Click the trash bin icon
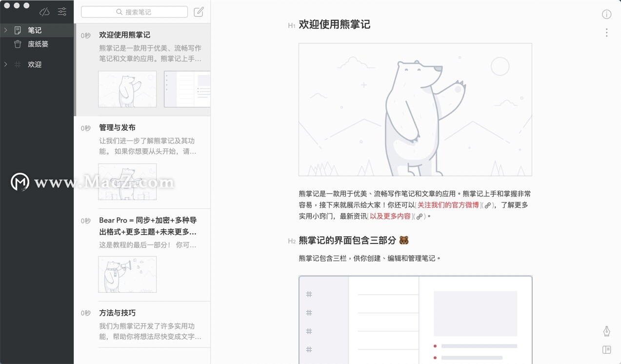The height and width of the screenshot is (364, 621). pos(18,44)
